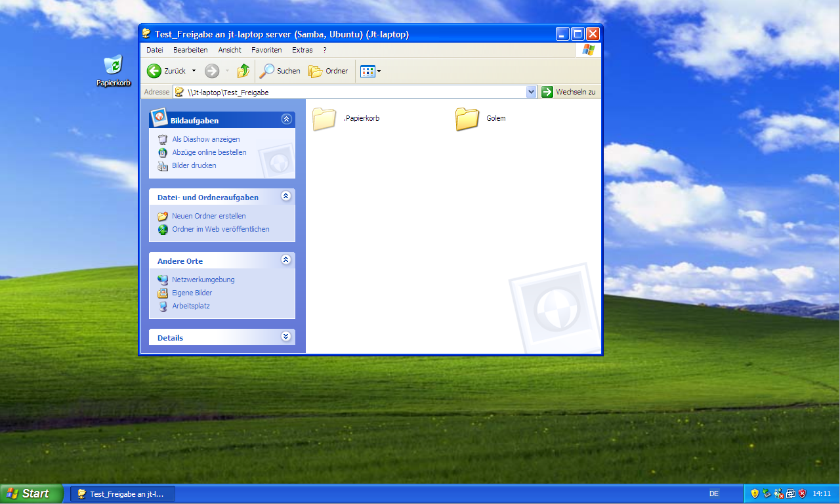Toggle the Ordner folders pane

coord(328,71)
